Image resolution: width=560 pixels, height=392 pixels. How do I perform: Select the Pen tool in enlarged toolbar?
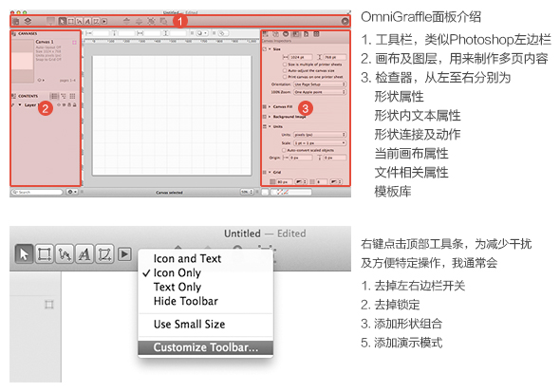104,254
